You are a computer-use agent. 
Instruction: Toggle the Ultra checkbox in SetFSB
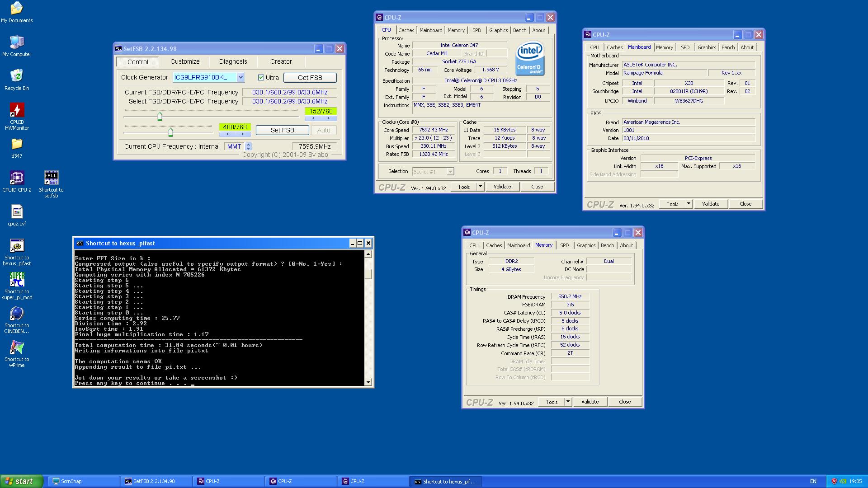coord(261,77)
